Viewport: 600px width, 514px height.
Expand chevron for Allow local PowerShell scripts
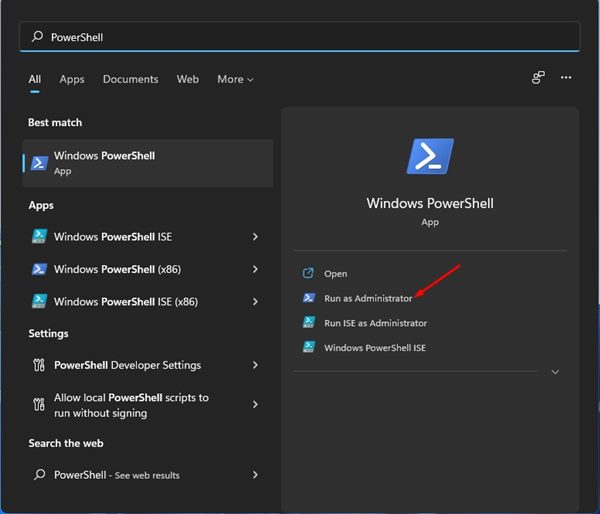tap(255, 405)
